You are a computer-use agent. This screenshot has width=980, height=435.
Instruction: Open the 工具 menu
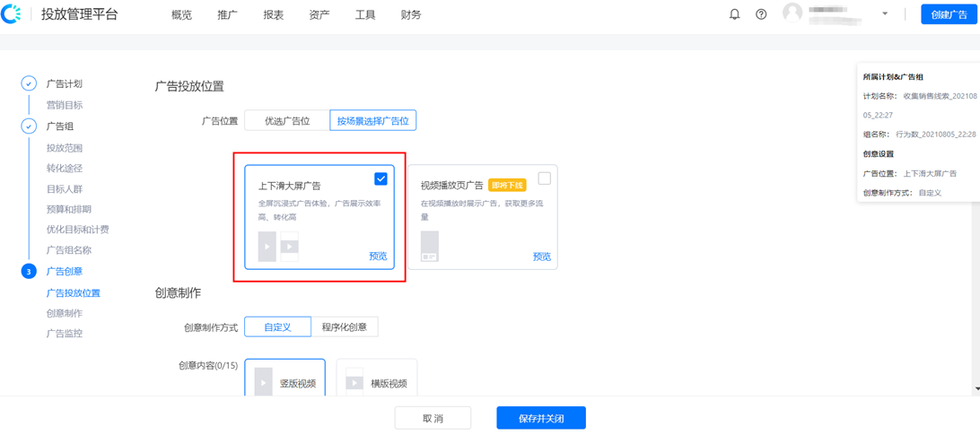pos(365,15)
